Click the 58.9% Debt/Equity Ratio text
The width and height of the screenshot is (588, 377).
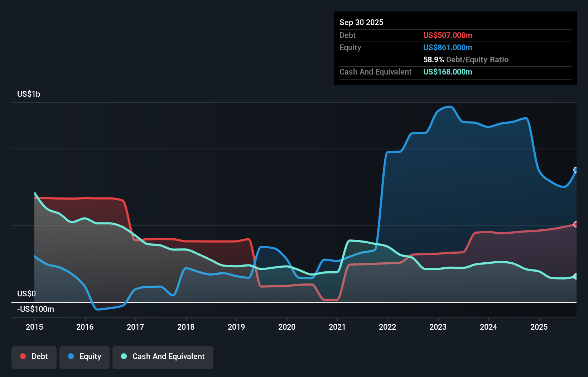click(466, 59)
